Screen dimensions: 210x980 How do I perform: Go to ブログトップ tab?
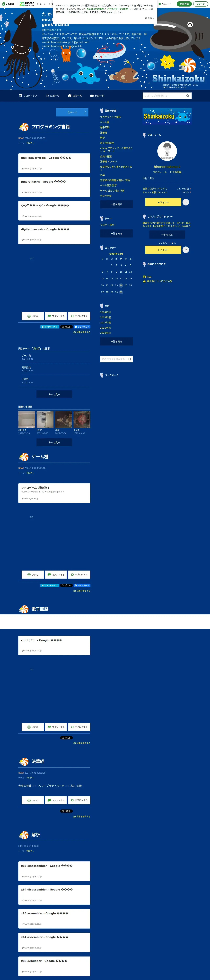(28, 96)
